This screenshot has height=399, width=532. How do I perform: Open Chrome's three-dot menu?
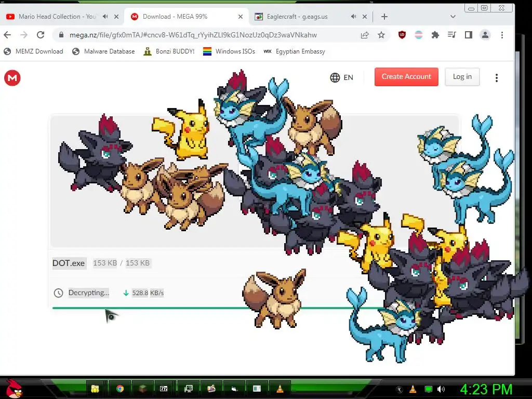pyautogui.click(x=502, y=35)
